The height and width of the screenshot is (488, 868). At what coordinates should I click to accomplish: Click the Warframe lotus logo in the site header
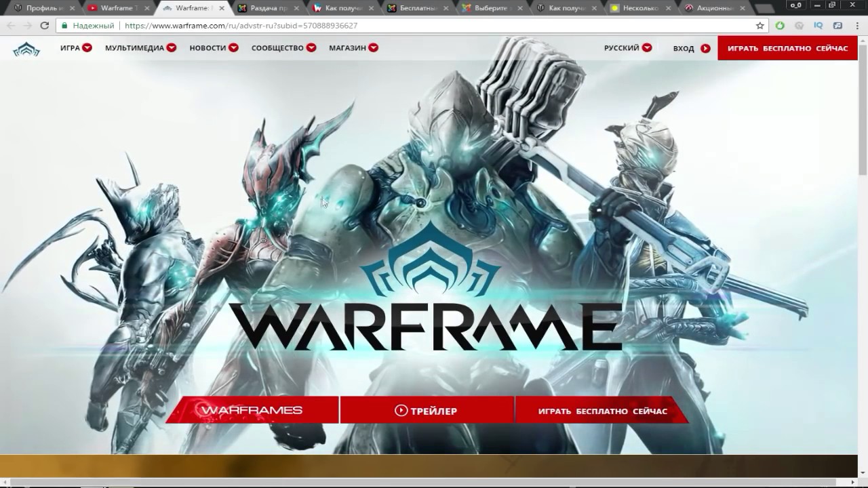(26, 49)
